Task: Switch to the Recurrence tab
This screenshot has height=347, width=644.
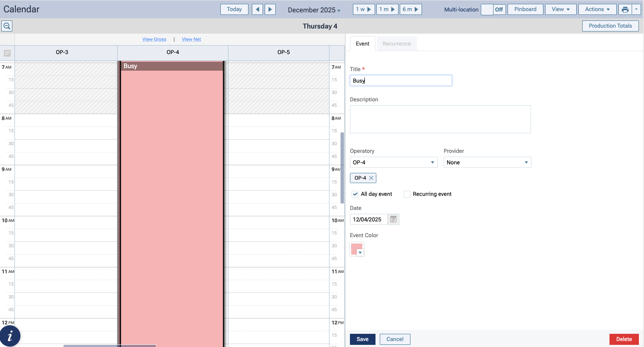Action: pos(396,44)
